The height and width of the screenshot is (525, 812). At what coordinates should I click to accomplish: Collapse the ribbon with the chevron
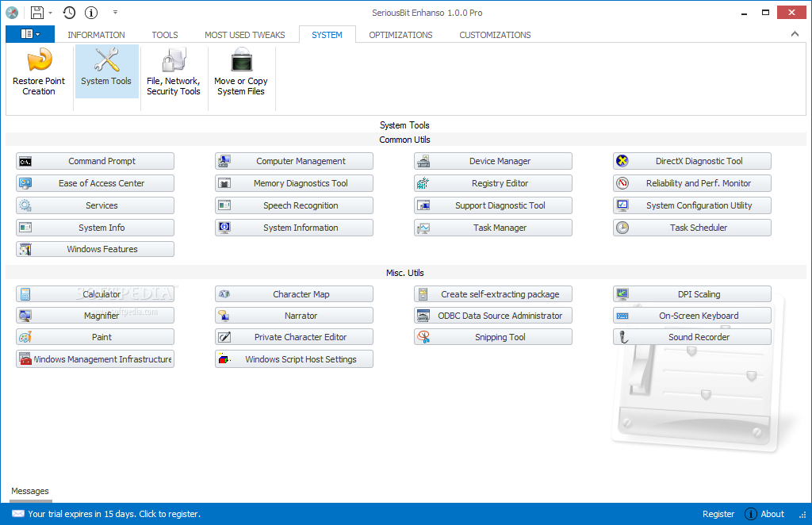795,34
